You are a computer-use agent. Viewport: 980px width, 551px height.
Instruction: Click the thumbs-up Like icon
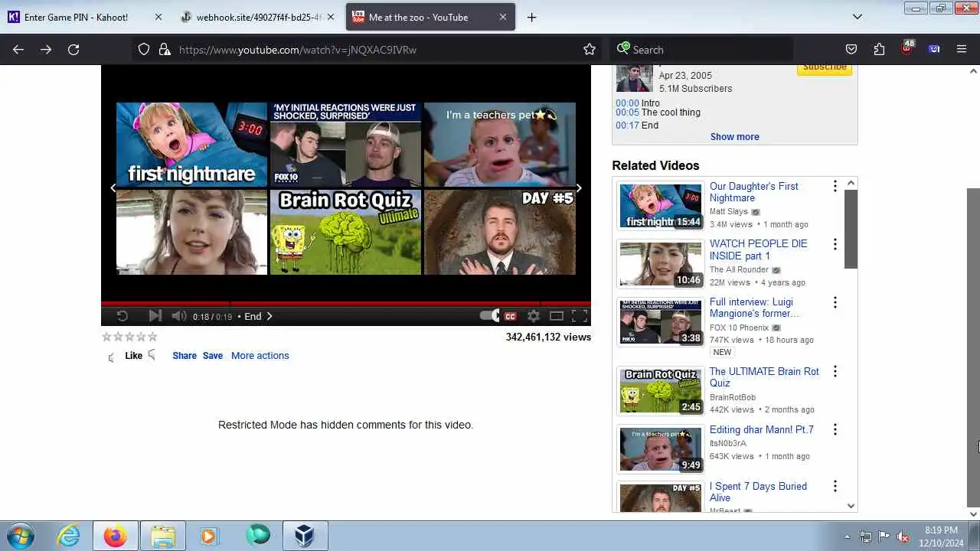[112, 357]
